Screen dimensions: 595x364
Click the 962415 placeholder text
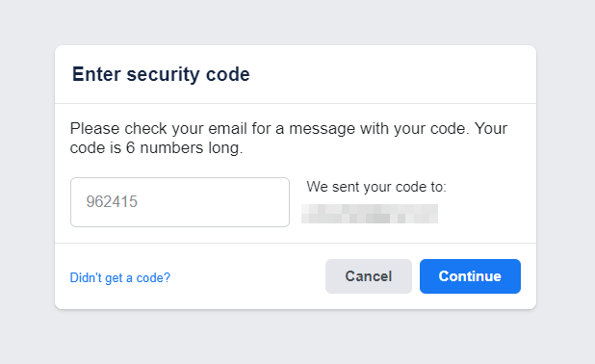pos(112,201)
